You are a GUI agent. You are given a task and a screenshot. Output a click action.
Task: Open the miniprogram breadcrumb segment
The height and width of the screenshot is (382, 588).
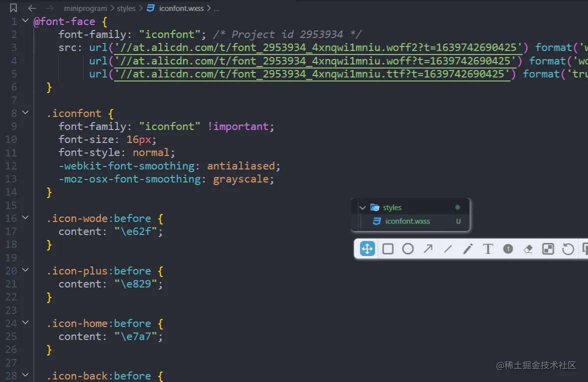(85, 8)
